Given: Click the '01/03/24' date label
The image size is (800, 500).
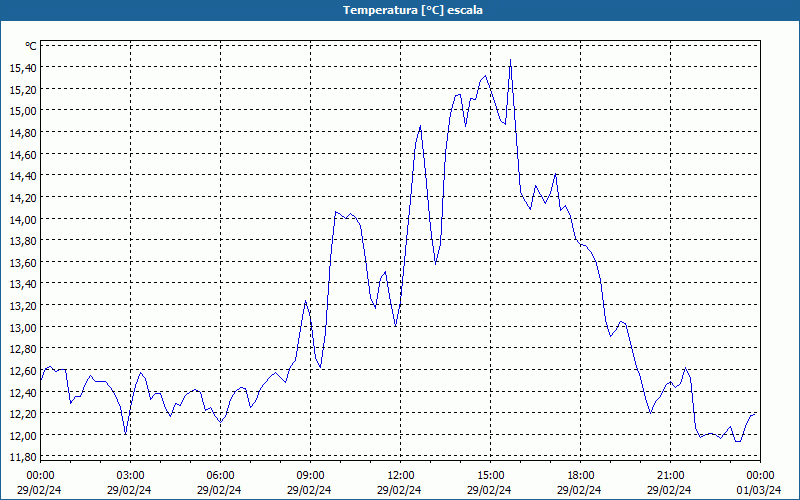Looking at the screenshot, I should pyautogui.click(x=759, y=490).
